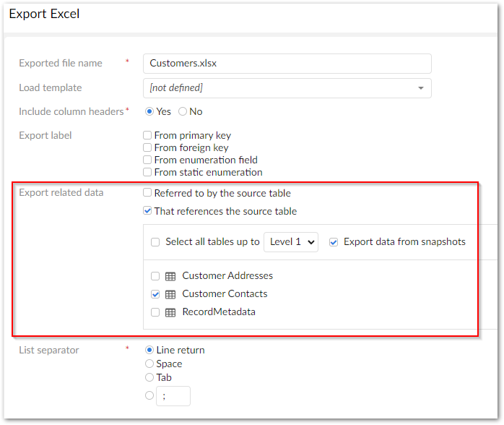Select Yes for Include column headers
Screen dimensions: 504x425
[x=149, y=111]
